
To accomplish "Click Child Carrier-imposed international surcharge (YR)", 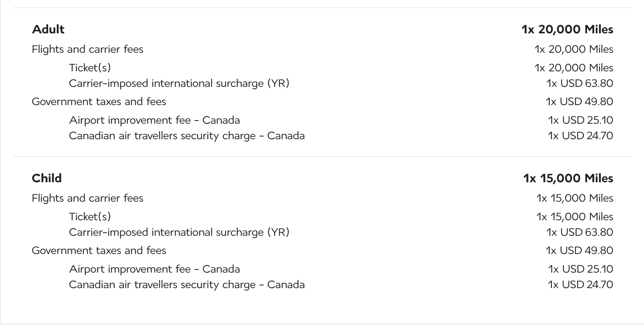I will point(179,232).
